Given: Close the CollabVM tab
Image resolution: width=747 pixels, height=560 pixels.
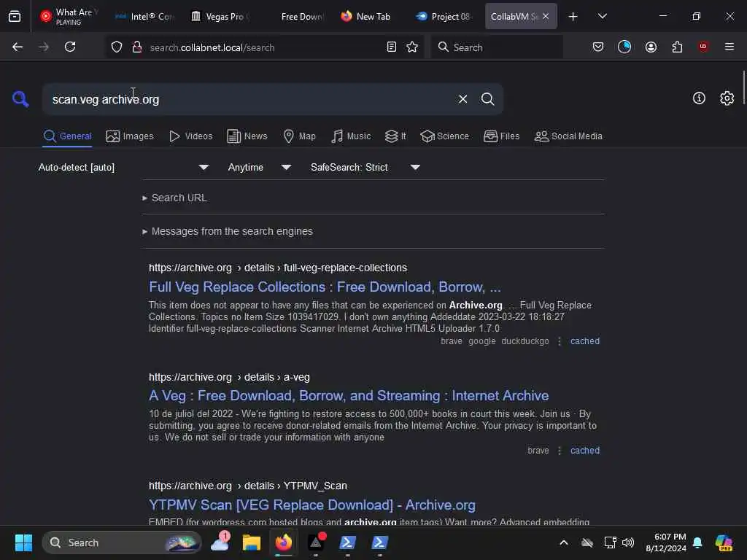Looking at the screenshot, I should coord(546,16).
